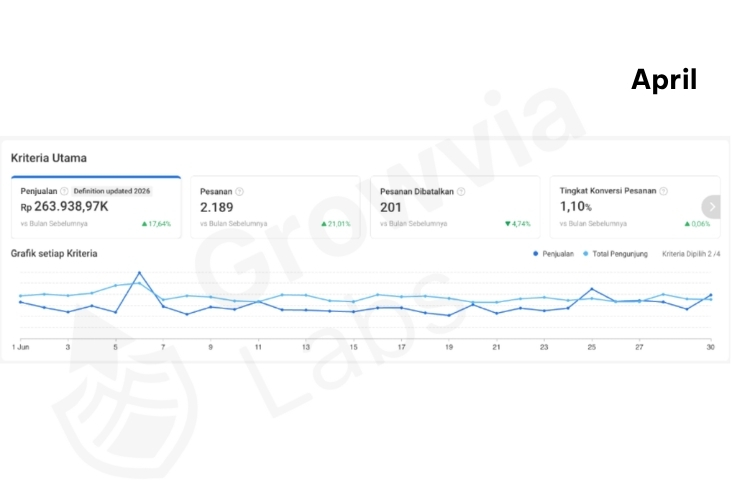Open help icon beside Tingkat Konversi Pesanan
Screen dimensions: 732x500
click(x=663, y=191)
